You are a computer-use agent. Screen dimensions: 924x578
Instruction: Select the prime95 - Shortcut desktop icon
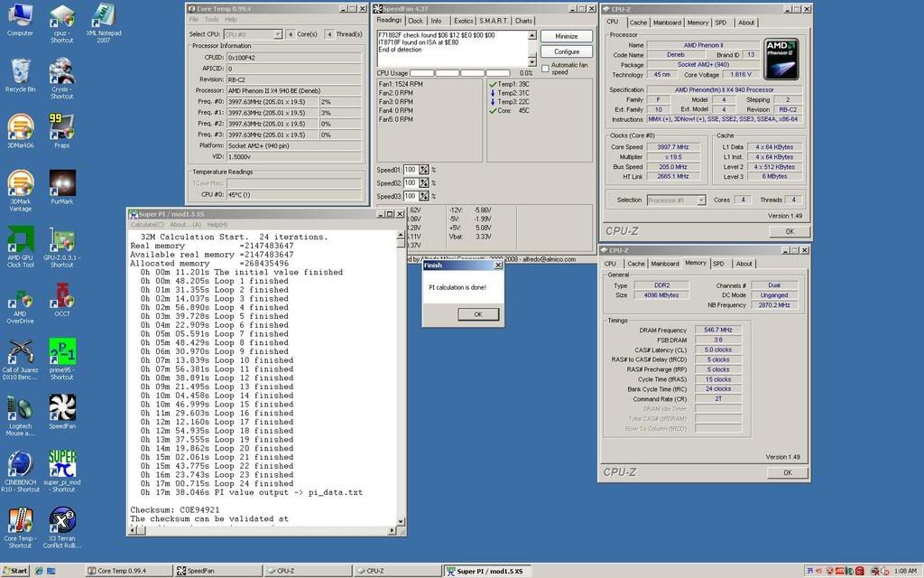pos(62,359)
